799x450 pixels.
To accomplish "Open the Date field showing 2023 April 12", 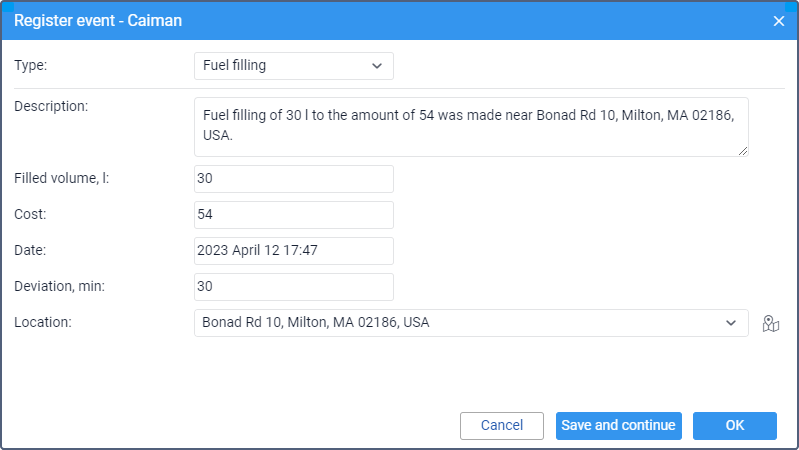I will [294, 251].
